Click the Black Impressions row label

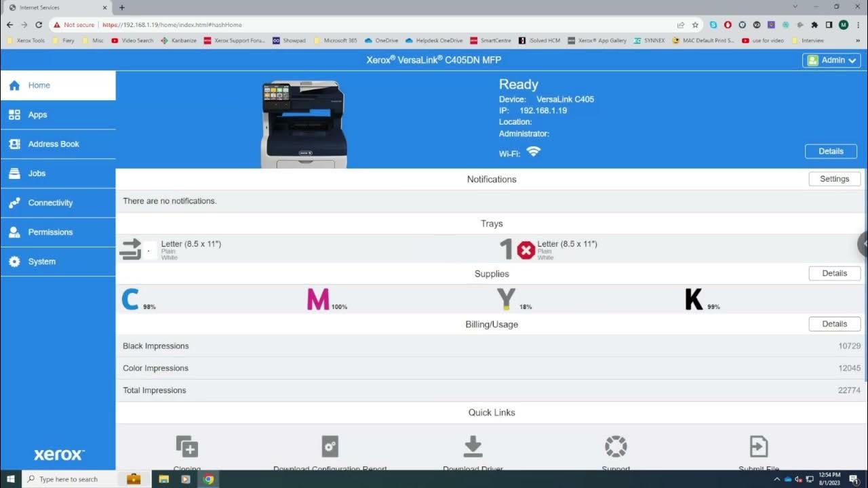155,346
